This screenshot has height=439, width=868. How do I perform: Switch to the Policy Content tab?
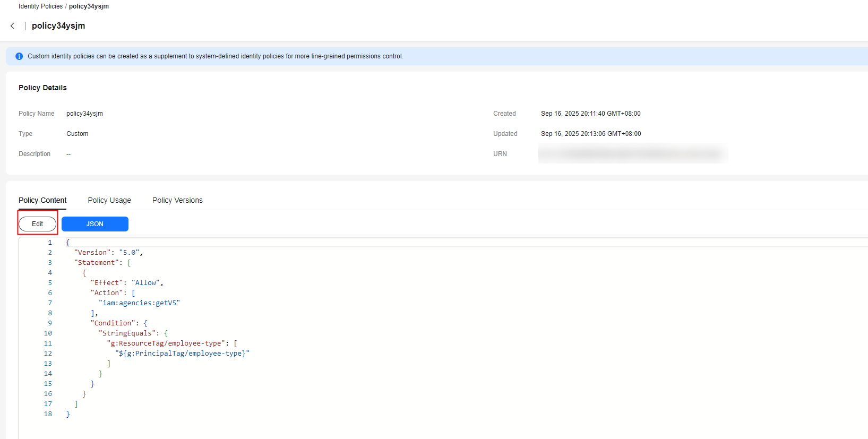tap(42, 200)
